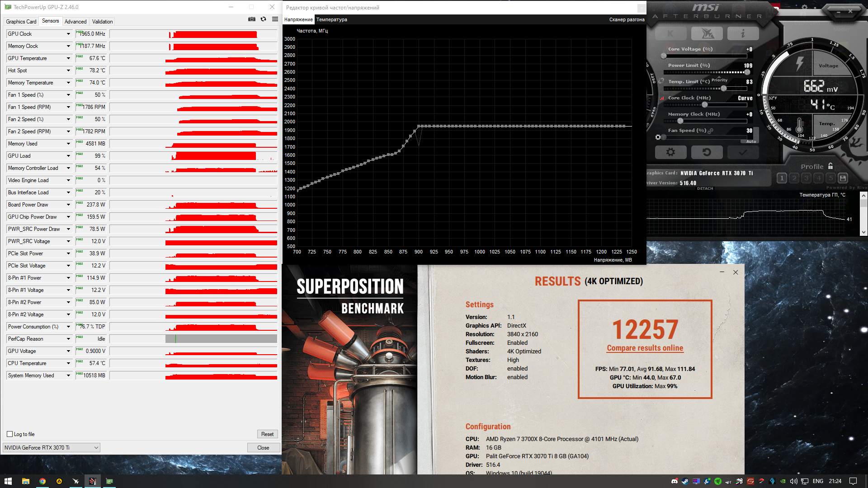The image size is (868, 488).
Task: Click the GPU-Z screenshot camera icon
Action: 252,19
